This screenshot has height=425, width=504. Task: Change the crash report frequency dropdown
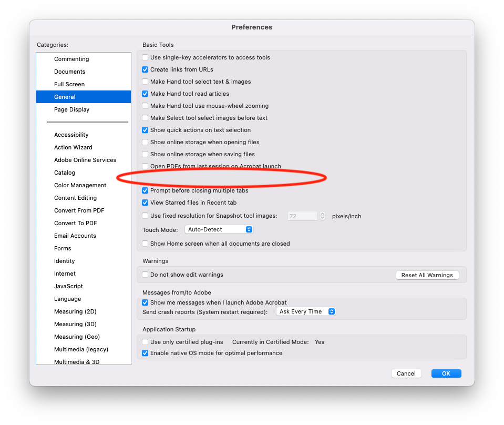(306, 311)
